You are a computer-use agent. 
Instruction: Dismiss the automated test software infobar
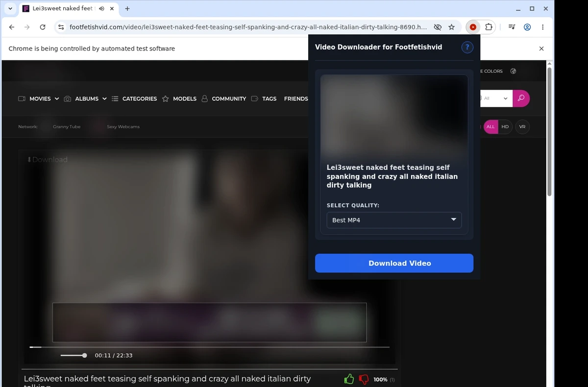[541, 48]
